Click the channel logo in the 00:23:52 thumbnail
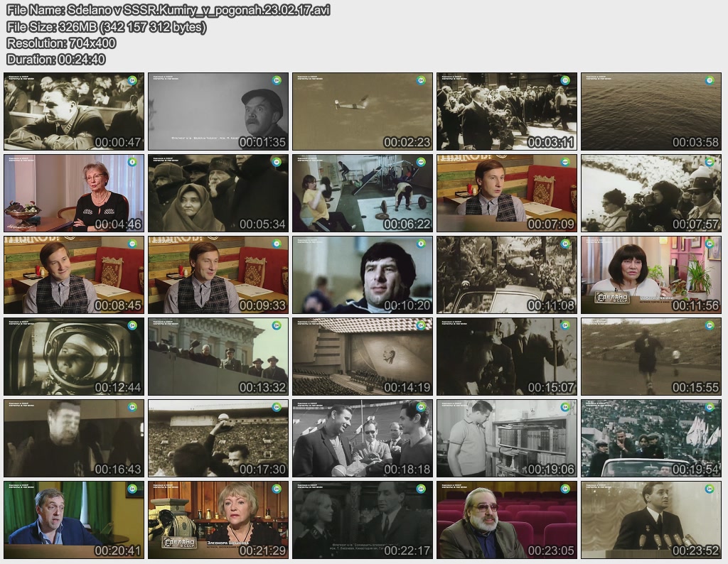This screenshot has height=564, width=728. 710,489
